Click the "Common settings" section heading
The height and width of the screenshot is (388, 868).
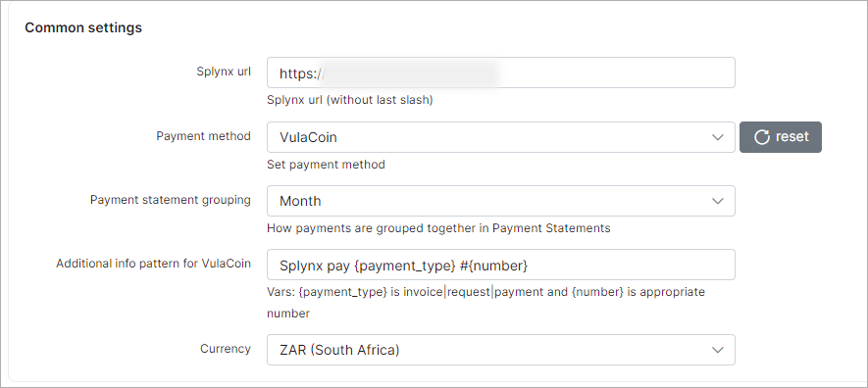(x=83, y=27)
